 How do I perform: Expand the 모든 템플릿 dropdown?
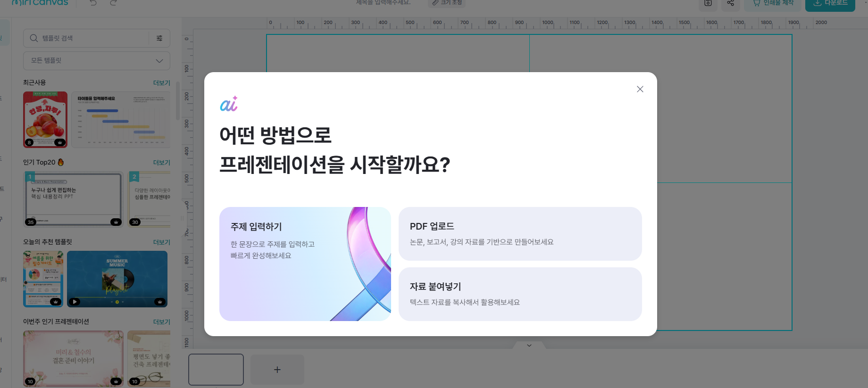(97, 61)
